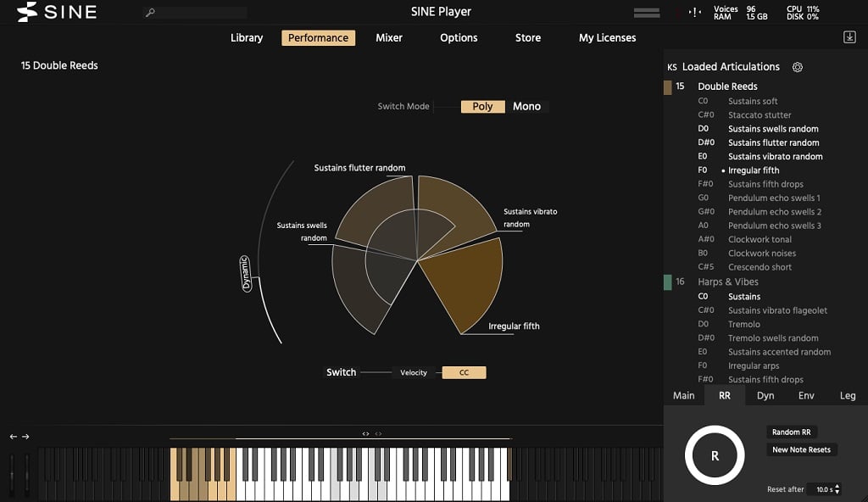Open Loaded Articulations gear settings

tap(797, 67)
